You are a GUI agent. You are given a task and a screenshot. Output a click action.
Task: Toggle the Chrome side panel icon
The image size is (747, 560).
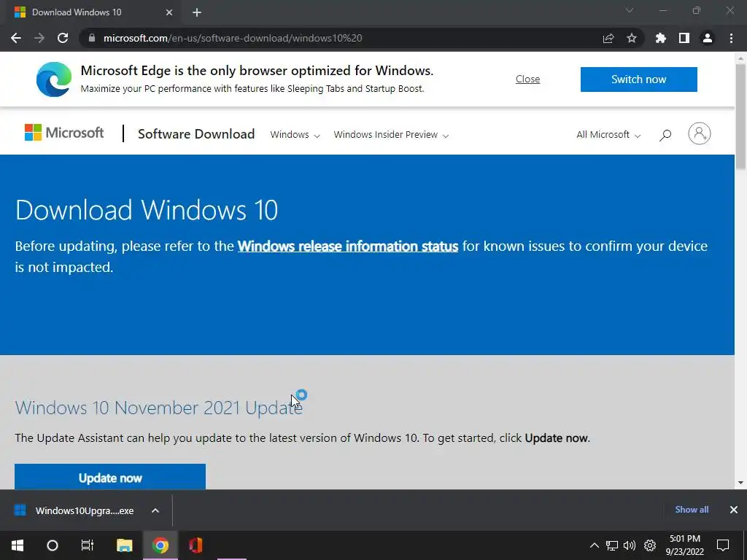[x=684, y=38]
